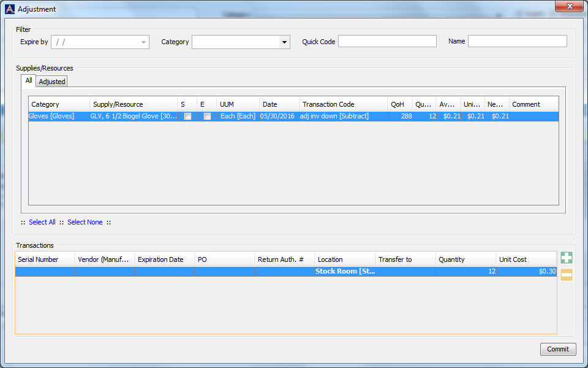Select the All tab
This screenshot has width=588, height=368.
(29, 81)
